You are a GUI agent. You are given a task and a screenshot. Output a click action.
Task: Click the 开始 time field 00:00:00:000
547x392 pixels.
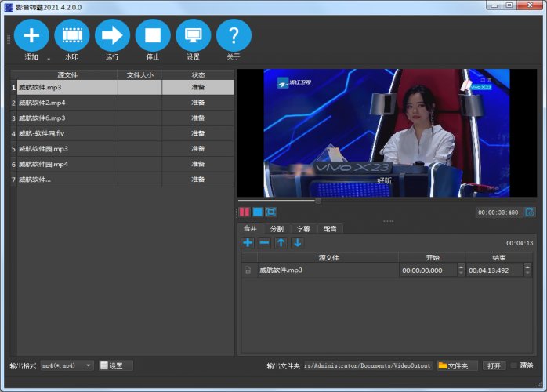(x=429, y=270)
